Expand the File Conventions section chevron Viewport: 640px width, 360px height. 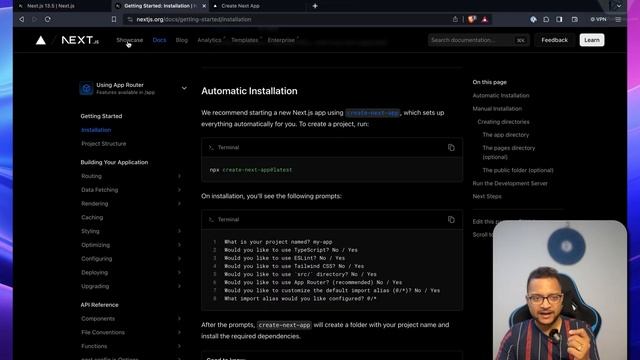(x=179, y=332)
